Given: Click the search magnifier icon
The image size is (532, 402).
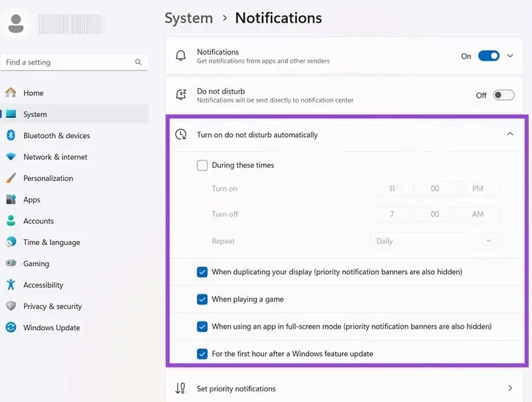Looking at the screenshot, I should pyautogui.click(x=138, y=62).
